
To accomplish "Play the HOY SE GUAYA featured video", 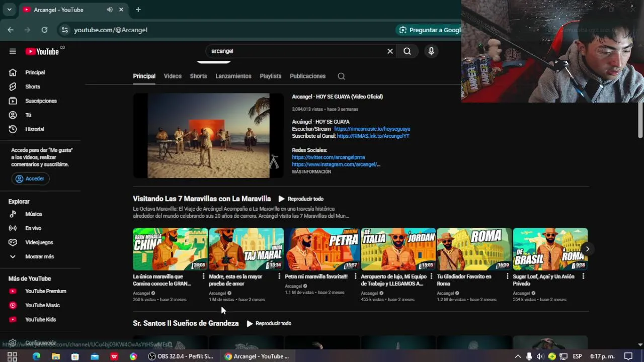I will click(208, 136).
